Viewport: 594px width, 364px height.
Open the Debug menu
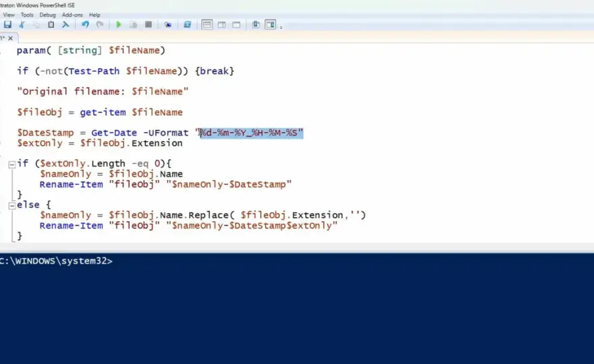click(47, 15)
